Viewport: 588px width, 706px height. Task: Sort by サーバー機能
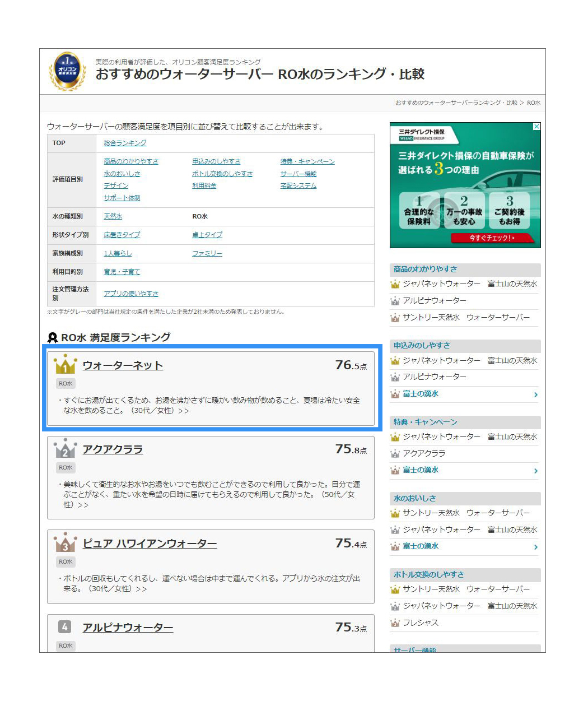pos(298,174)
